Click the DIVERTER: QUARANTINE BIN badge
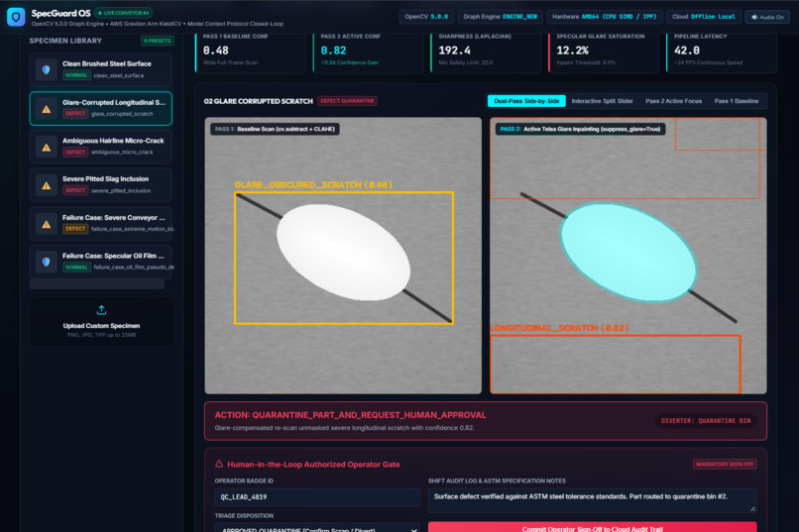 coord(705,421)
